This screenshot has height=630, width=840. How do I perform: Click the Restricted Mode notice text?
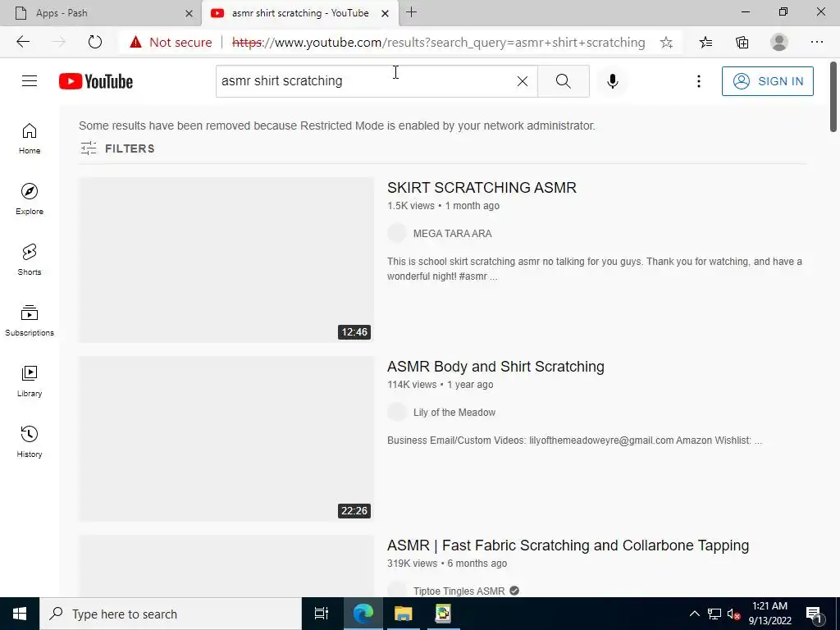click(337, 126)
